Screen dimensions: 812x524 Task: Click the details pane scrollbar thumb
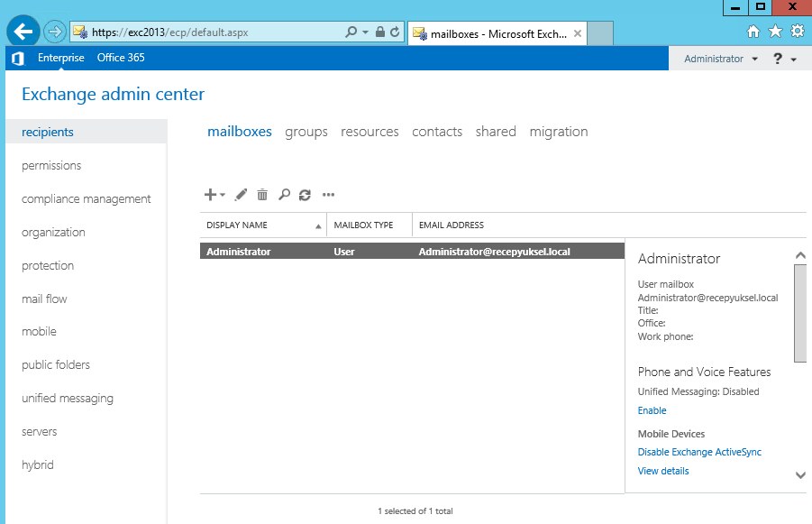[x=800, y=313]
